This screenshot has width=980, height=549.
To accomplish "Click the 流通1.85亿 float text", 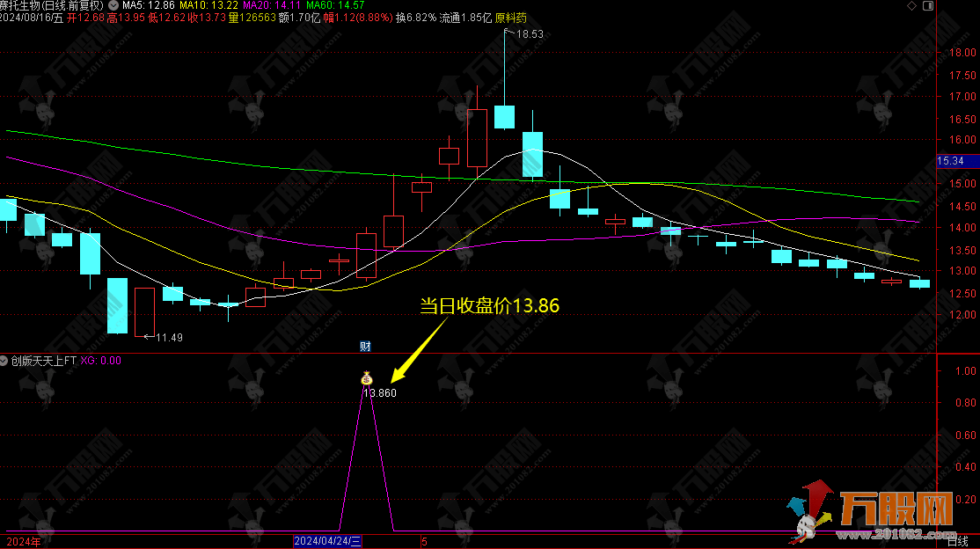I will tap(465, 18).
